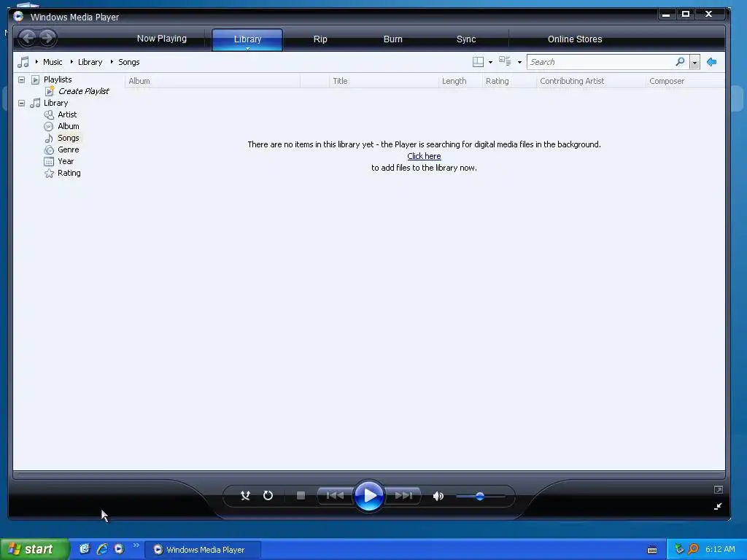Select Music in the breadcrumb
The height and width of the screenshot is (560, 747).
point(53,62)
